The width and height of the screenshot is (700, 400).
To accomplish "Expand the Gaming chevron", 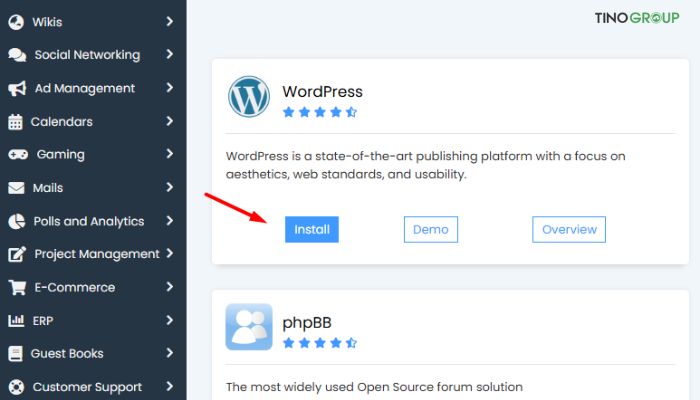I will pyautogui.click(x=170, y=154).
